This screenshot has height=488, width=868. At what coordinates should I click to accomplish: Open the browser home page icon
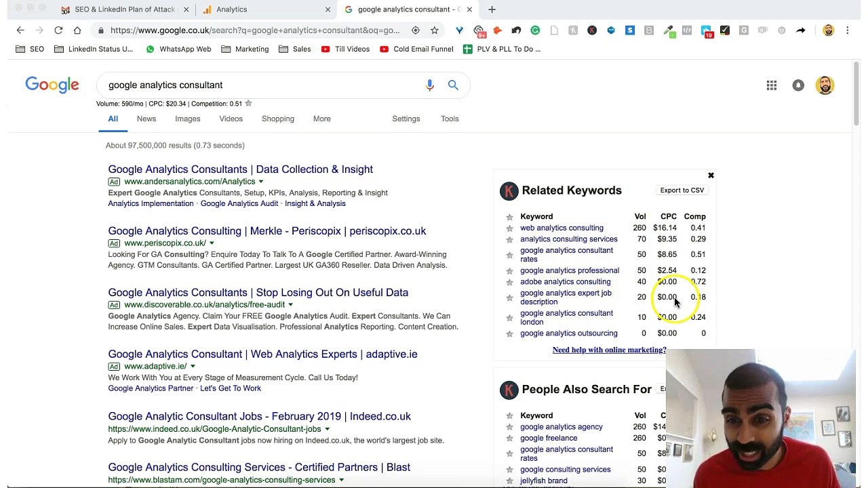(77, 30)
